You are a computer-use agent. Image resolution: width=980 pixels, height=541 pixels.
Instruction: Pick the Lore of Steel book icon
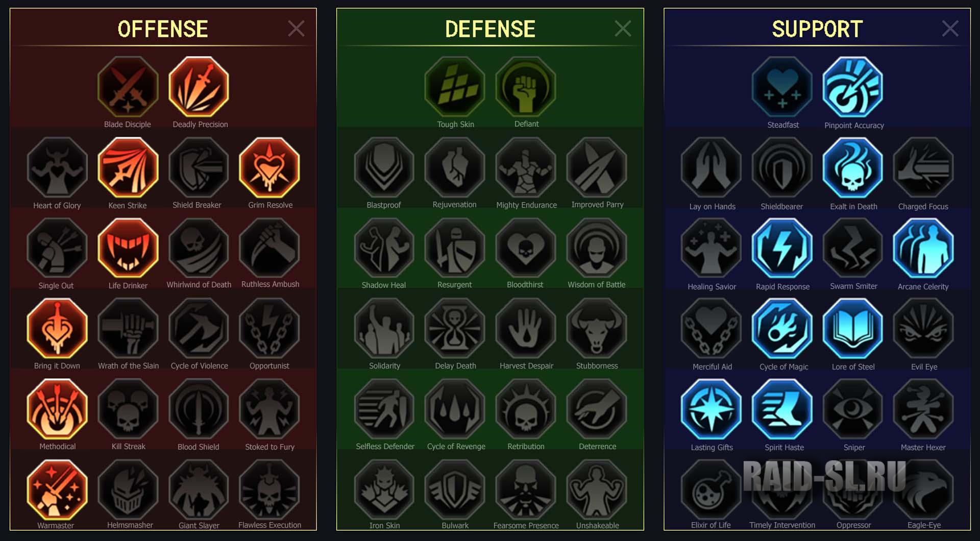853,329
